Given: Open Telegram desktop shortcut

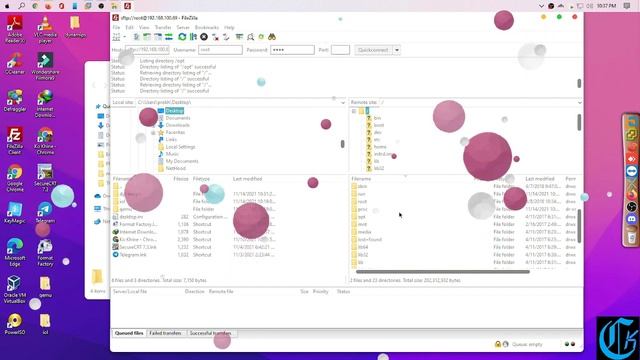Looking at the screenshot, I should pyautogui.click(x=45, y=213).
